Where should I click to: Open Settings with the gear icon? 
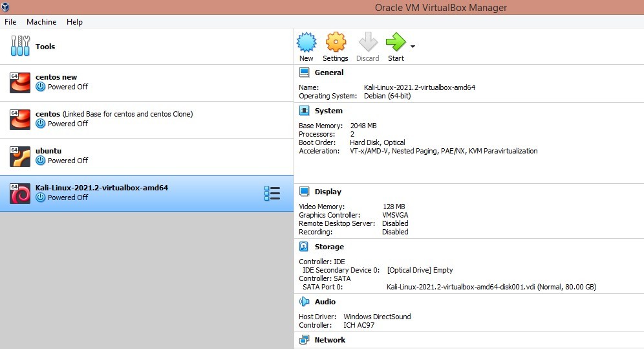click(x=336, y=42)
